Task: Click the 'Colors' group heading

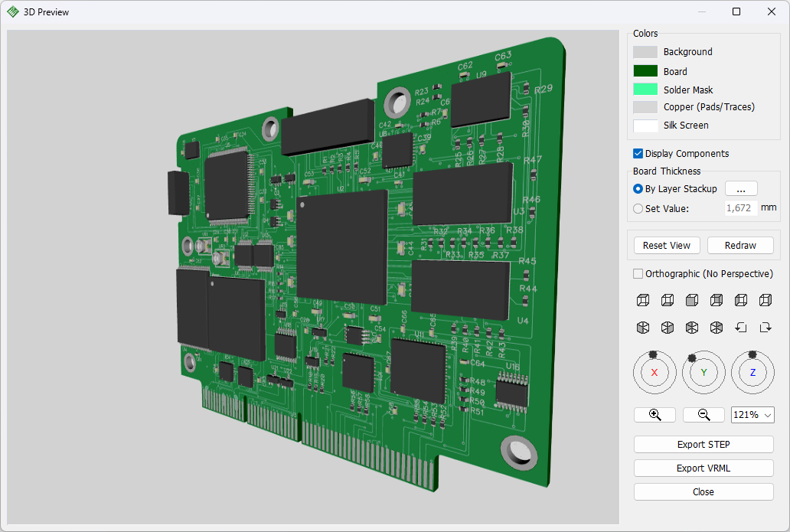Action: [645, 33]
